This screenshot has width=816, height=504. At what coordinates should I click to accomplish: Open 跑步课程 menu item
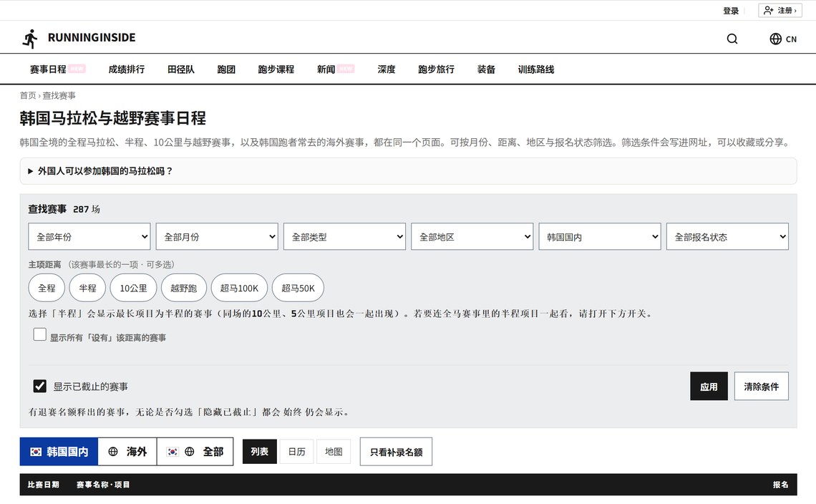pyautogui.click(x=276, y=69)
